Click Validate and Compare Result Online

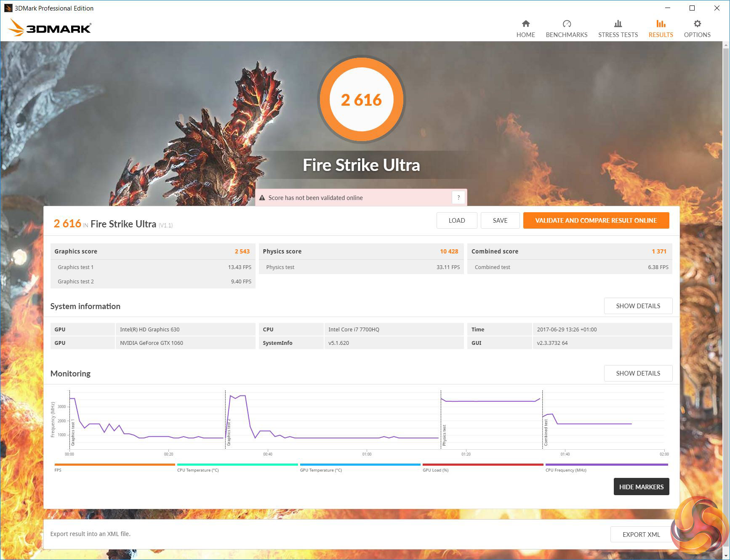click(596, 221)
